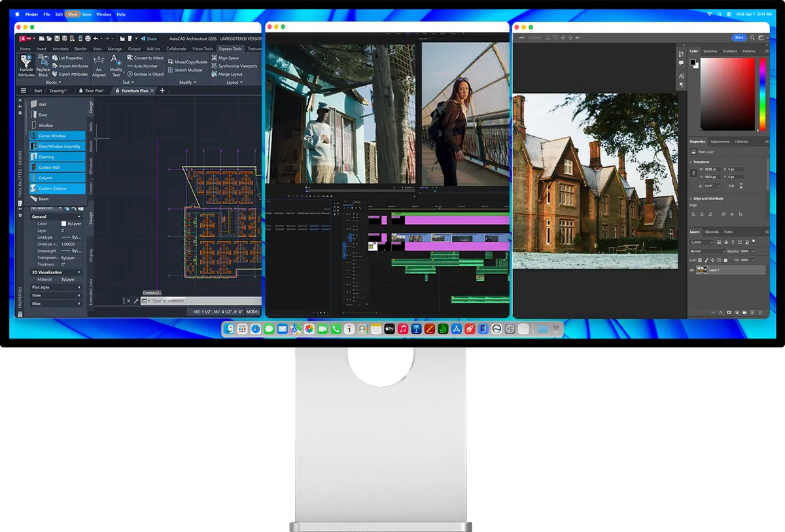Open the View menu in menu bar
Viewport: 785px width, 532px height.
72,14
